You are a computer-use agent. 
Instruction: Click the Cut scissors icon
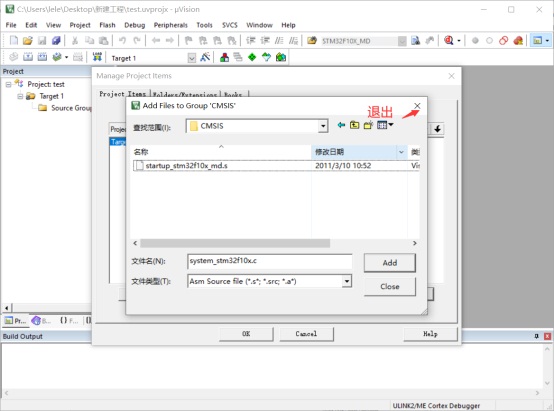pos(75,41)
